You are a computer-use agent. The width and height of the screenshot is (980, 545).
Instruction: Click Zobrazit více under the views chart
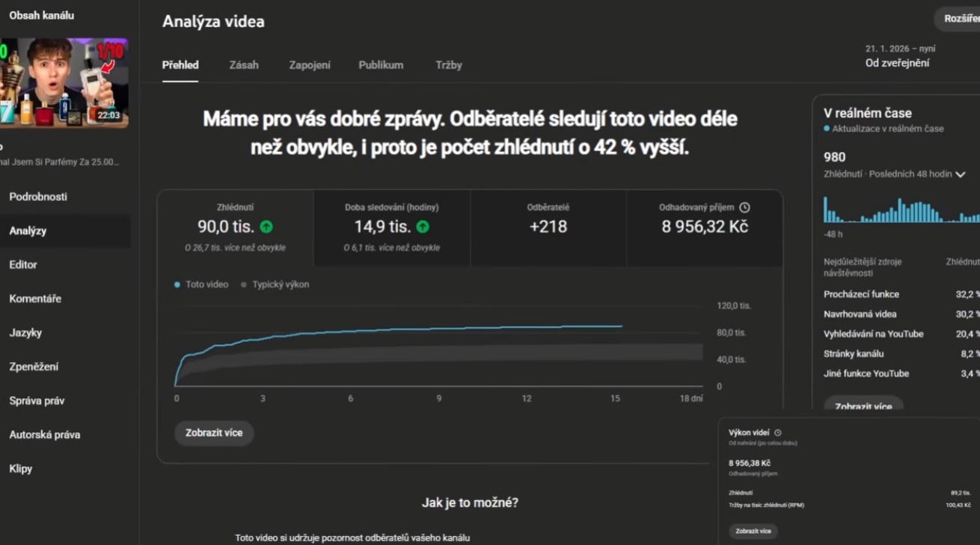[x=214, y=433]
